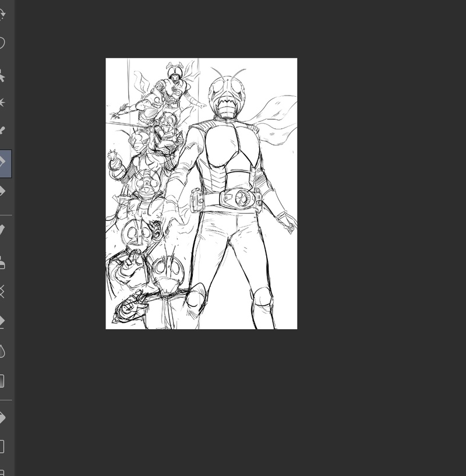The height and width of the screenshot is (476, 466).
Task: Choose the blend droplet tool
Action: (x=2, y=351)
